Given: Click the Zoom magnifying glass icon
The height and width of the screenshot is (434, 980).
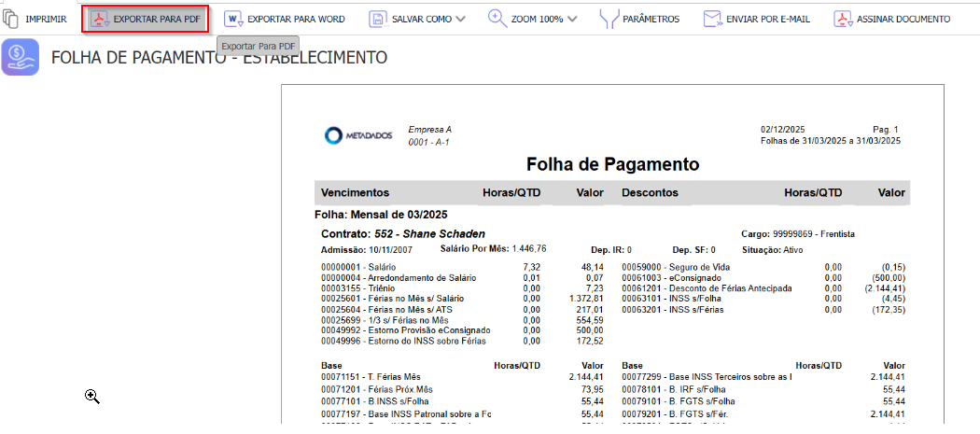Looking at the screenshot, I should pos(497,19).
